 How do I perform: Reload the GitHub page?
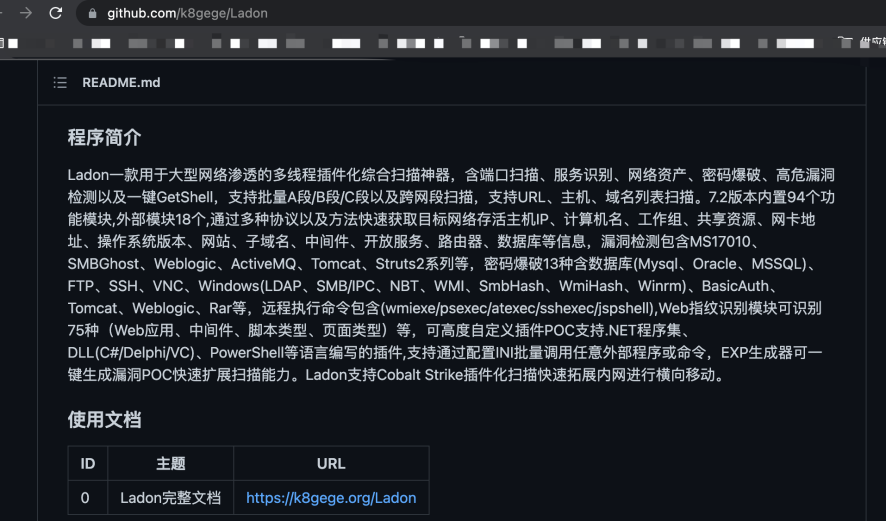[55, 12]
